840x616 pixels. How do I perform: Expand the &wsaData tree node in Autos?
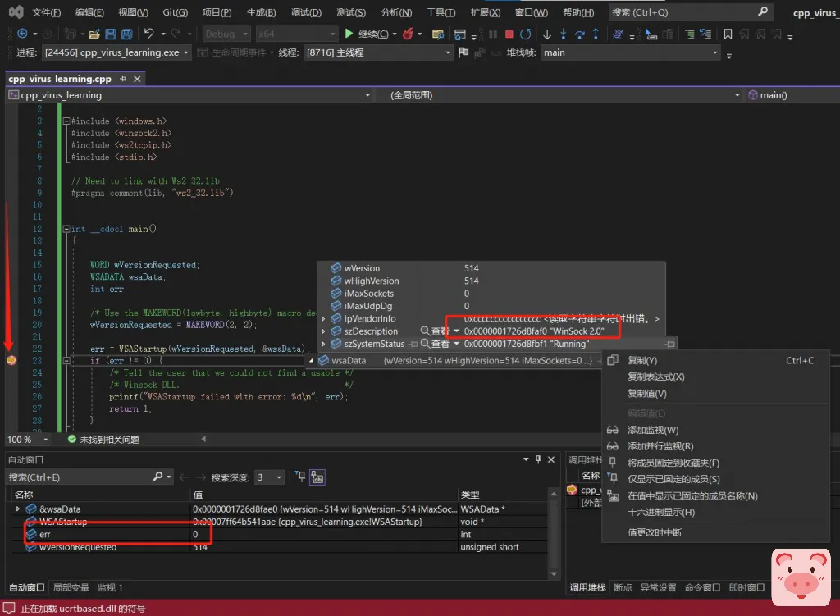click(18, 509)
